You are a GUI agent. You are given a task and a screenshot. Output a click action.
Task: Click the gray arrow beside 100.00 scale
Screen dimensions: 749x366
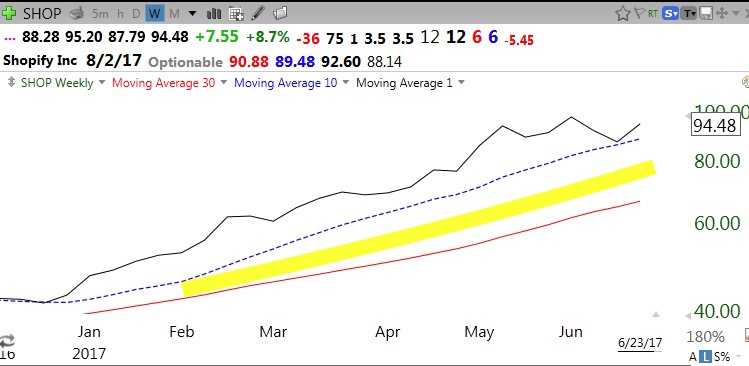[688, 116]
